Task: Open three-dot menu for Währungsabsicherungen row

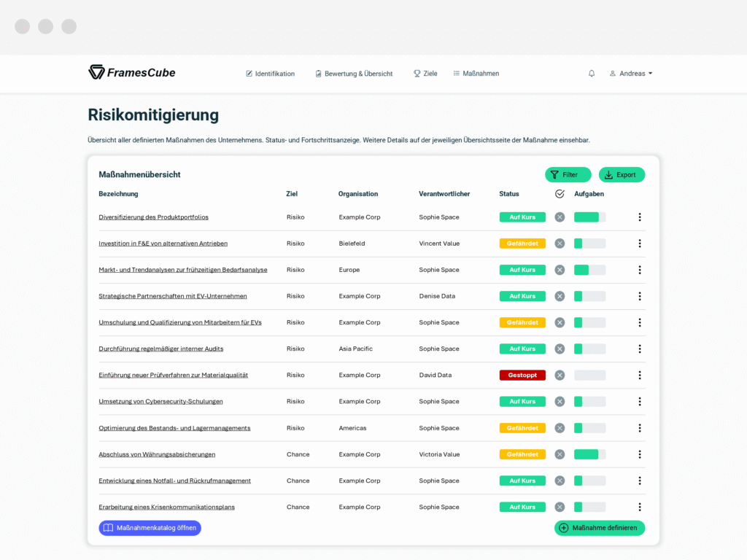Action: pyautogui.click(x=640, y=454)
